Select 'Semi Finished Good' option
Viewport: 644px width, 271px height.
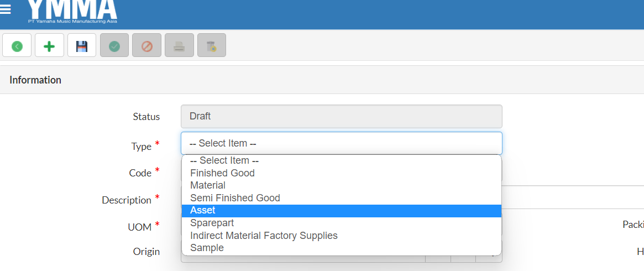[x=235, y=198]
